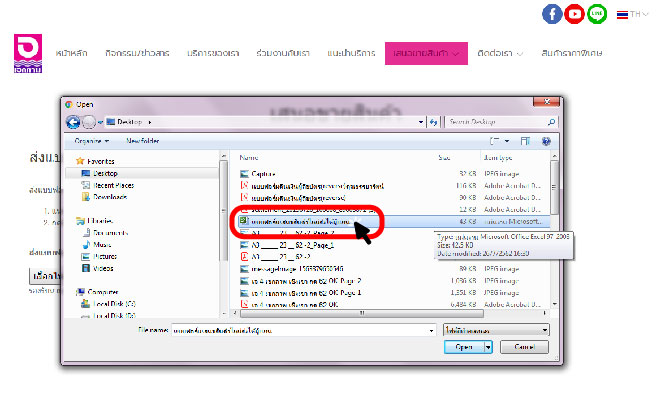Select Downloads in the navigation pane
The height and width of the screenshot is (395, 658).
point(110,197)
